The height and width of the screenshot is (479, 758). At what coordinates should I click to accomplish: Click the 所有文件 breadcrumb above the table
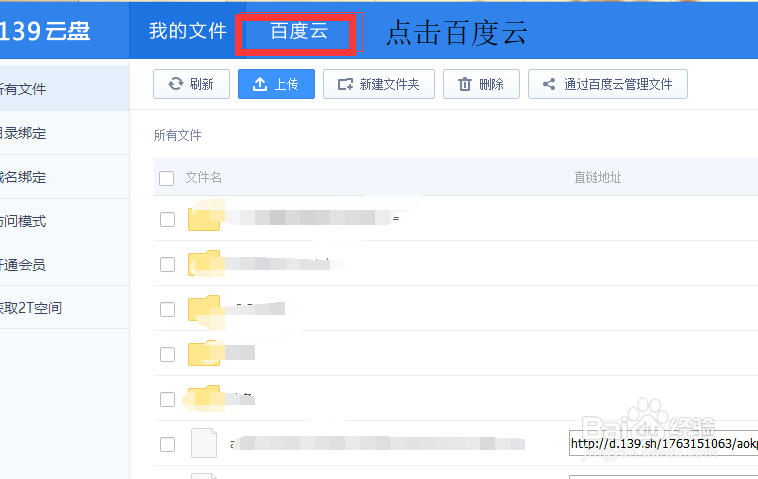click(x=177, y=135)
